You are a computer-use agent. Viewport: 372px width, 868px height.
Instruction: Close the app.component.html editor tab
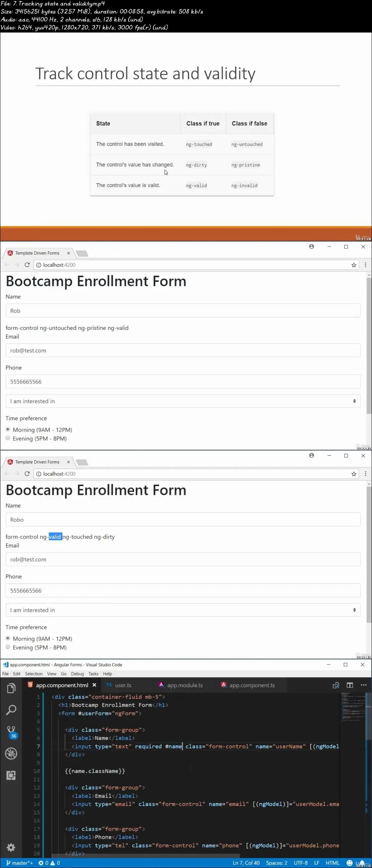[x=94, y=685]
